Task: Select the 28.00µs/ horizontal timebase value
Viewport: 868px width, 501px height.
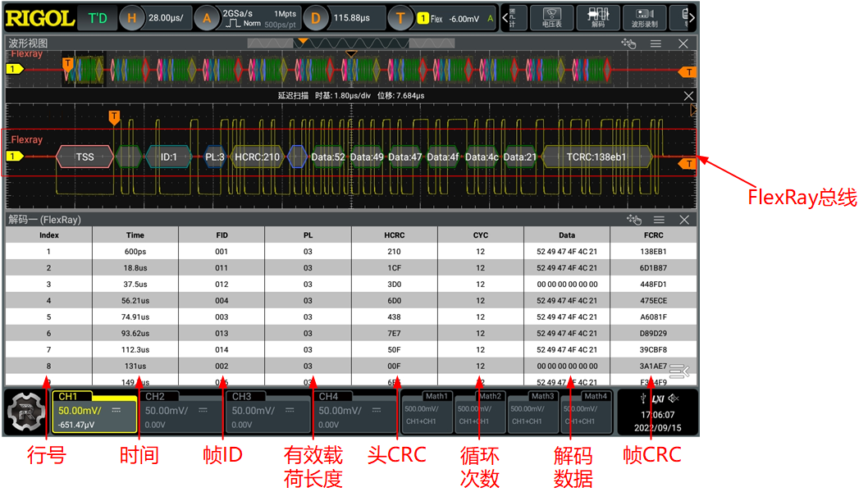Action: click(x=166, y=18)
